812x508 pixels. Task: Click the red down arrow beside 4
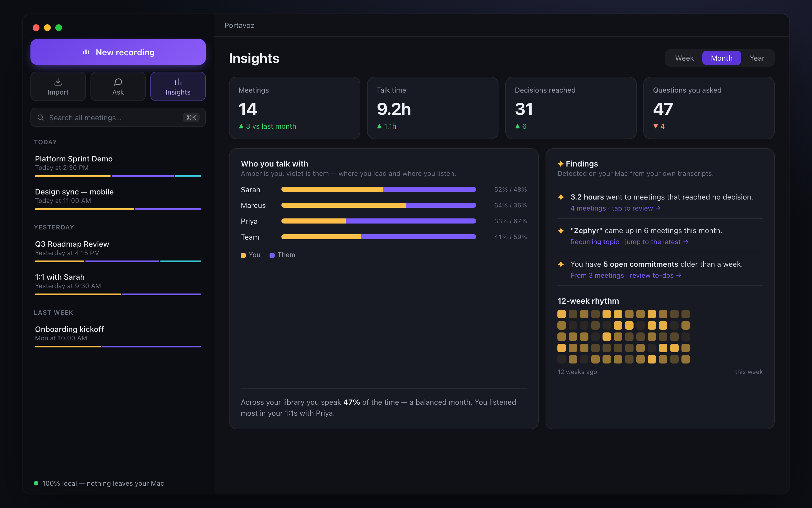pyautogui.click(x=656, y=126)
